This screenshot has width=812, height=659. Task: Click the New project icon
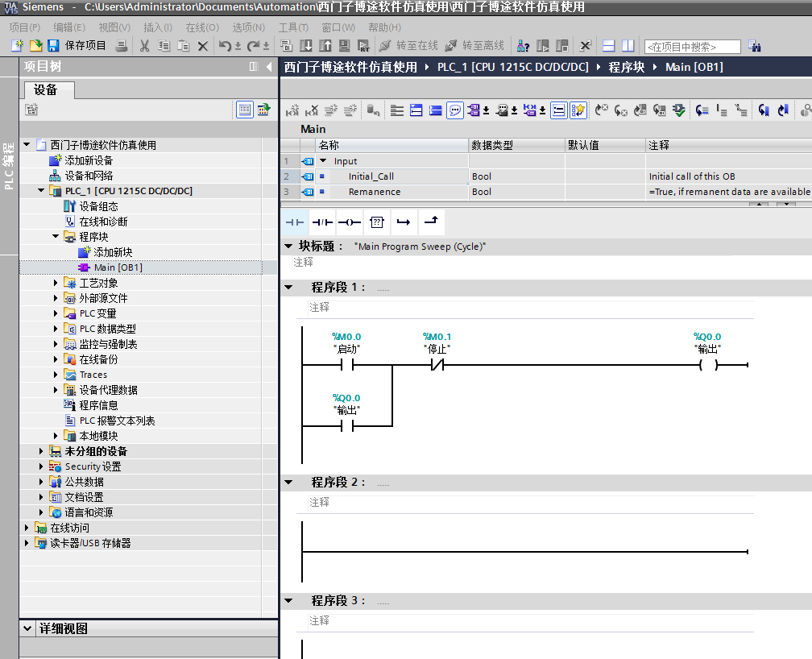[18, 46]
